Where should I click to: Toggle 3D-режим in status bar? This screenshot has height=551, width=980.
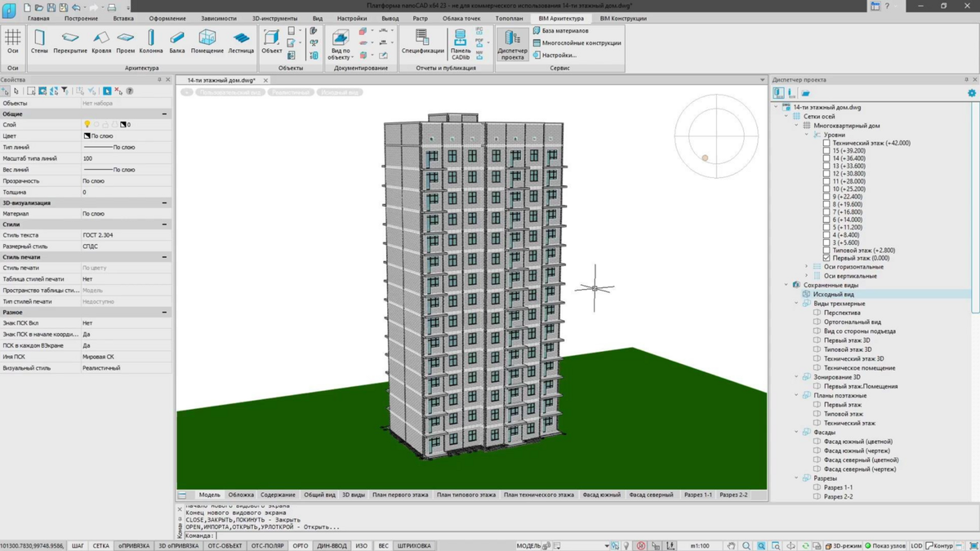click(844, 545)
